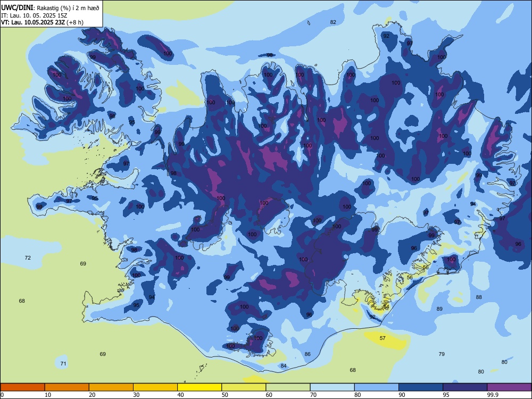This screenshot has width=532, height=399.
Task: Click the '72' humidity value on the map
Action: coord(28,258)
